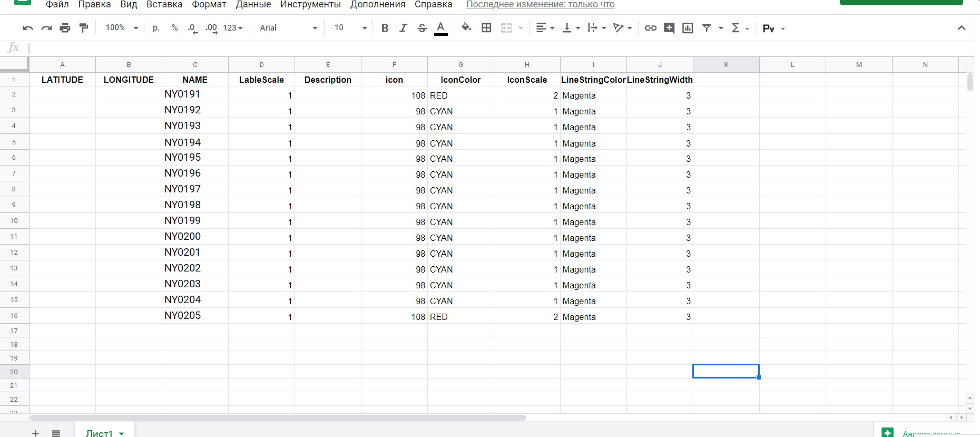Click the select-all corner box

coord(14,64)
